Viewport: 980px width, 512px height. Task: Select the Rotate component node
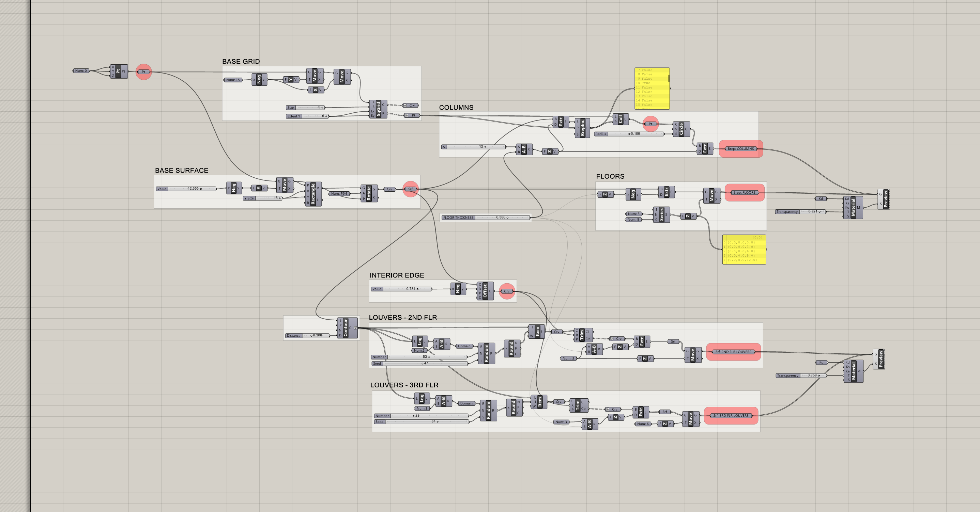tap(369, 193)
